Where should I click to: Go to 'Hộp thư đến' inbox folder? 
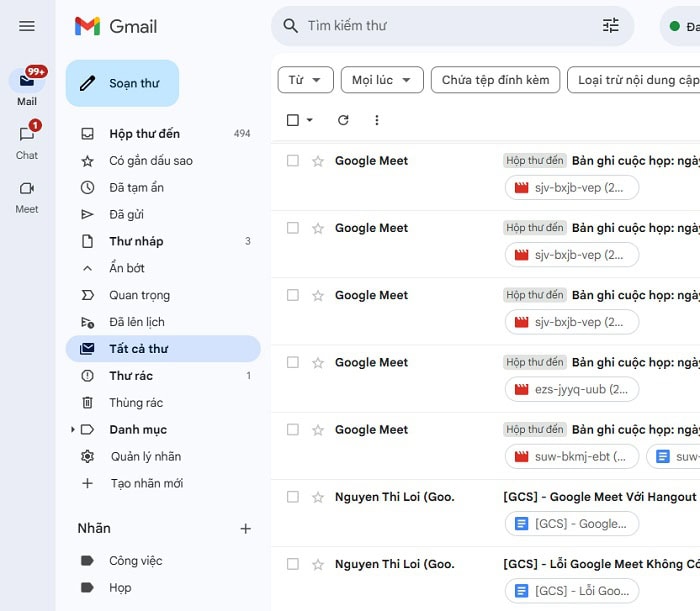(144, 134)
